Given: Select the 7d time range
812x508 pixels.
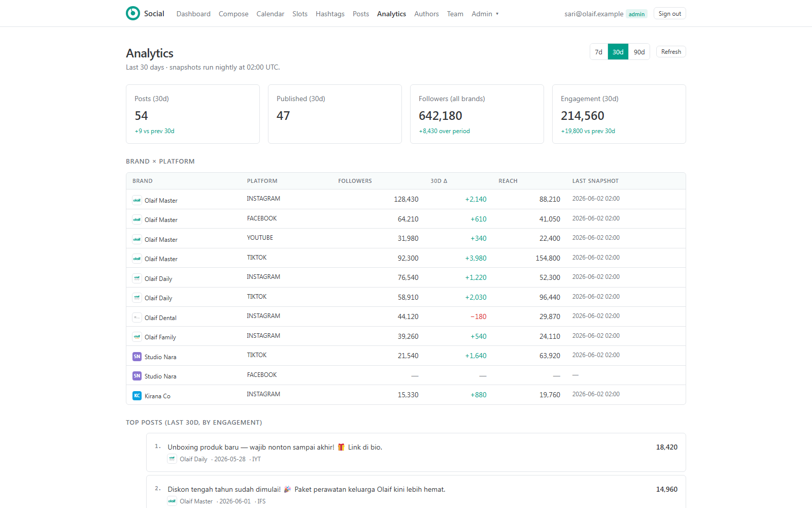Looking at the screenshot, I should [x=599, y=52].
